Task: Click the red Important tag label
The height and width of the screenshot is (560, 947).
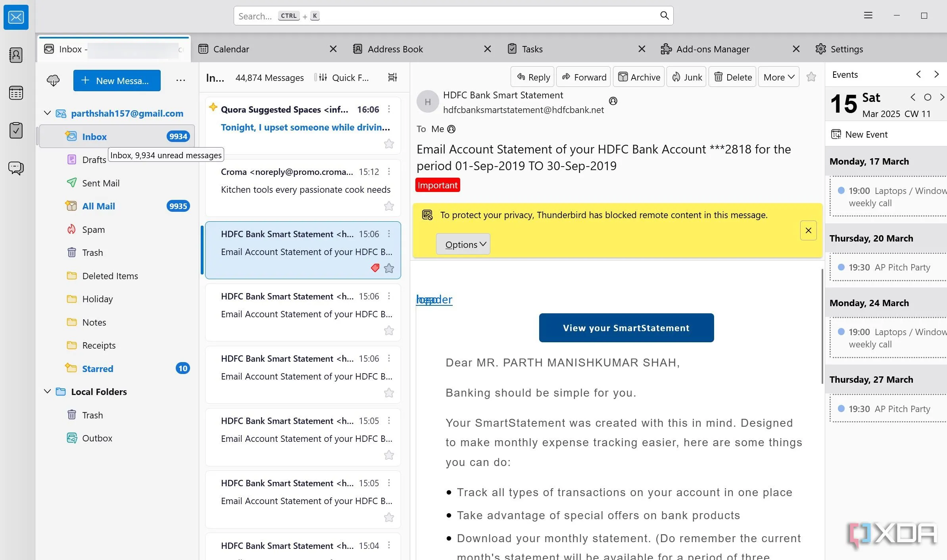Action: pos(437,185)
